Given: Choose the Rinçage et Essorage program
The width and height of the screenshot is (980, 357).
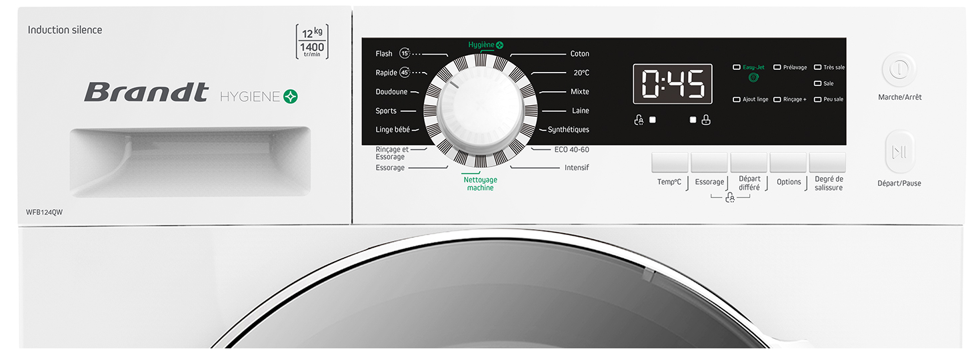Looking at the screenshot, I should pos(392,153).
